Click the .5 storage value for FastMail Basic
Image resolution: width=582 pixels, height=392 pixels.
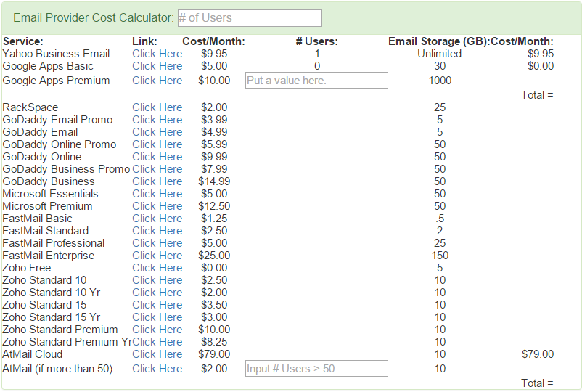pos(440,219)
